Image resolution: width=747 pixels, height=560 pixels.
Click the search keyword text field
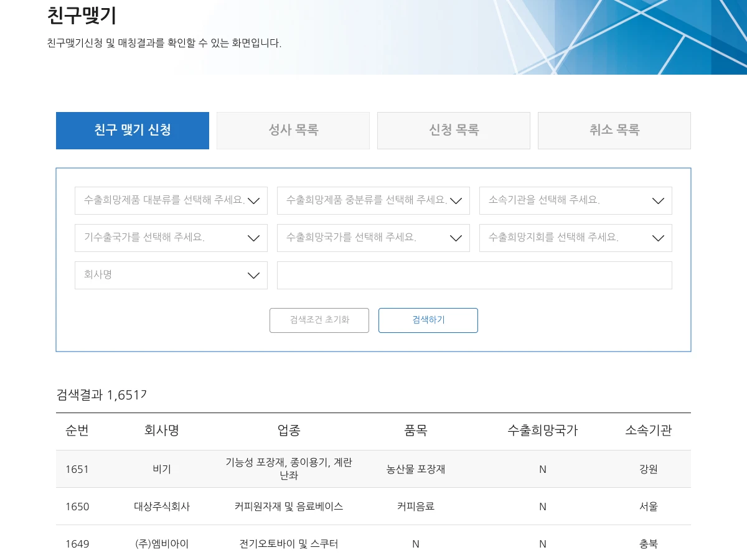(x=474, y=275)
